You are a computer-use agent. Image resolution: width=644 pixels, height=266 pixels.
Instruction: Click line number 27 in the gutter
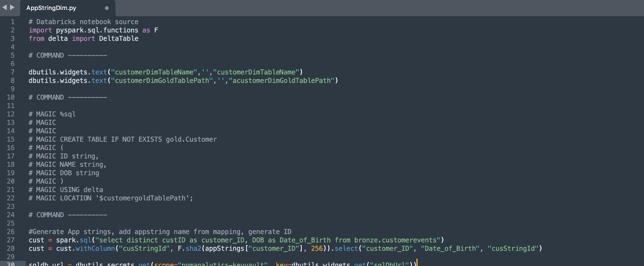pos(11,240)
